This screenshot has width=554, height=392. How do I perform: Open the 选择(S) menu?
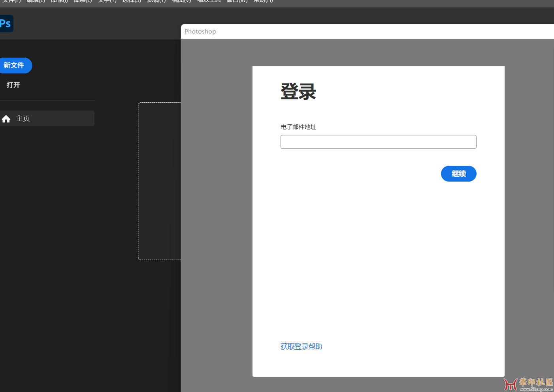(132, 1)
